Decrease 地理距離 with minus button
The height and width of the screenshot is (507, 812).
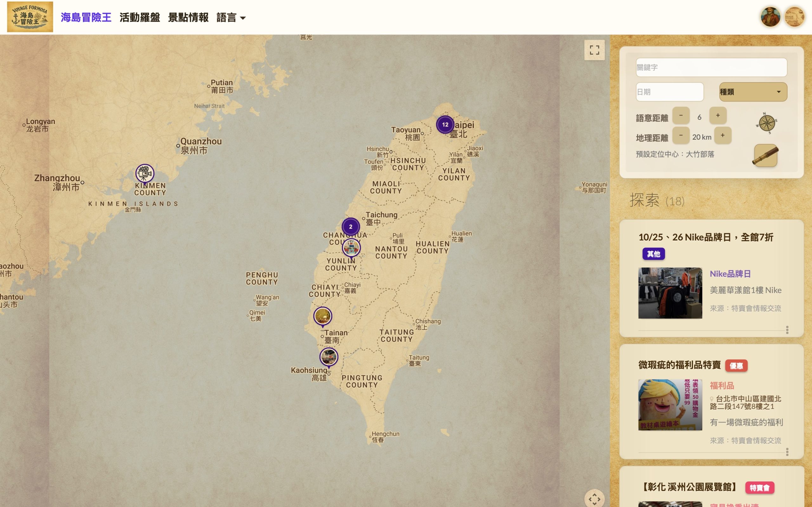tap(681, 135)
